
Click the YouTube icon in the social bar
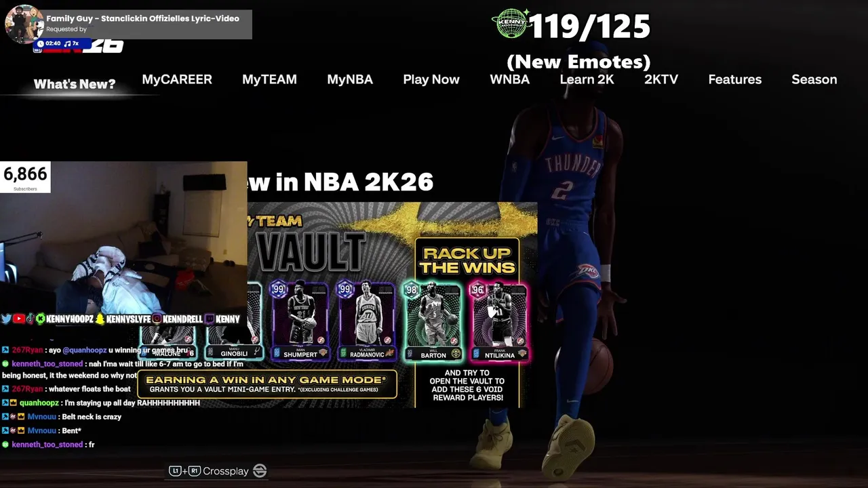(18, 319)
